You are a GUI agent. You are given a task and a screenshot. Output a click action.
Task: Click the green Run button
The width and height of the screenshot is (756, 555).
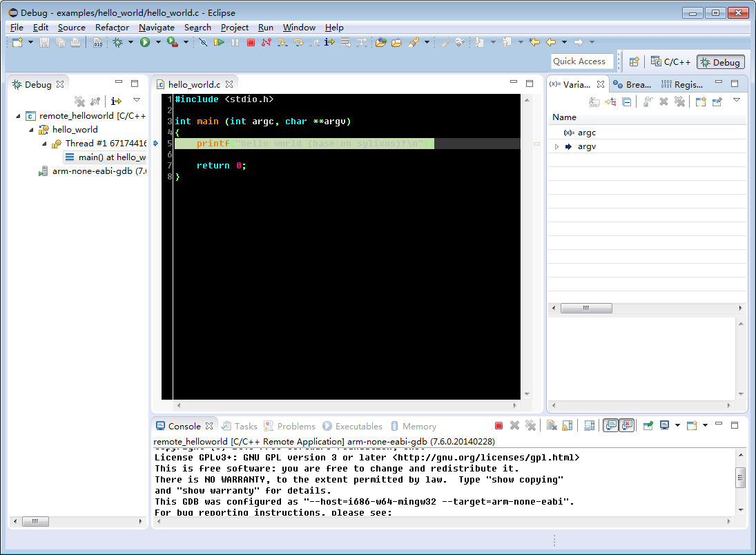(145, 42)
